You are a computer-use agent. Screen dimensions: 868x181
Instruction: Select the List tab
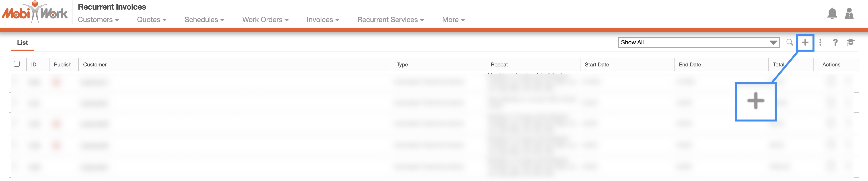click(22, 43)
